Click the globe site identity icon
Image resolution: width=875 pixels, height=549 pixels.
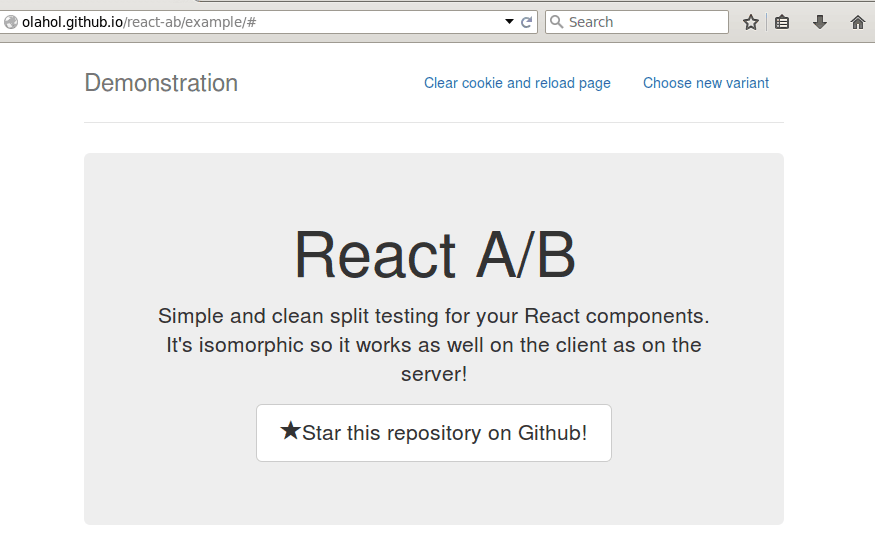[x=11, y=22]
